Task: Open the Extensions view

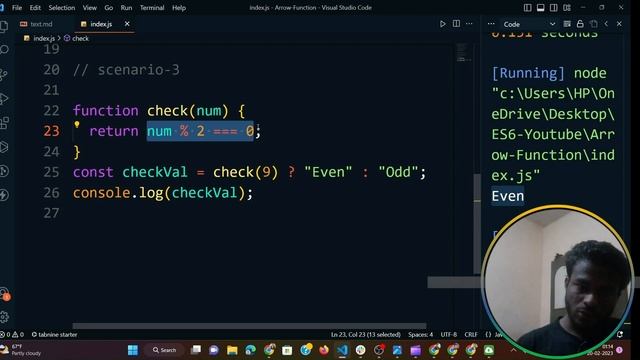Action: (x=4, y=122)
